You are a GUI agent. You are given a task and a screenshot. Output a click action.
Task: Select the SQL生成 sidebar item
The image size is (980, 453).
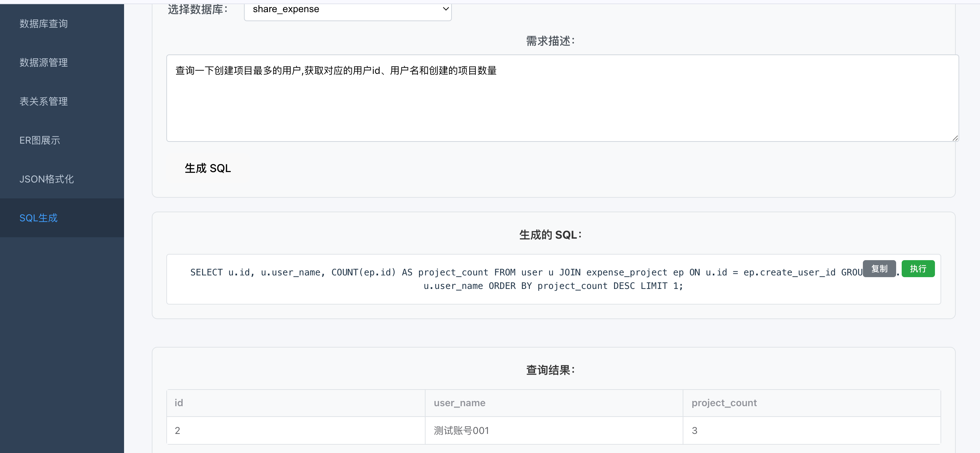[38, 218]
